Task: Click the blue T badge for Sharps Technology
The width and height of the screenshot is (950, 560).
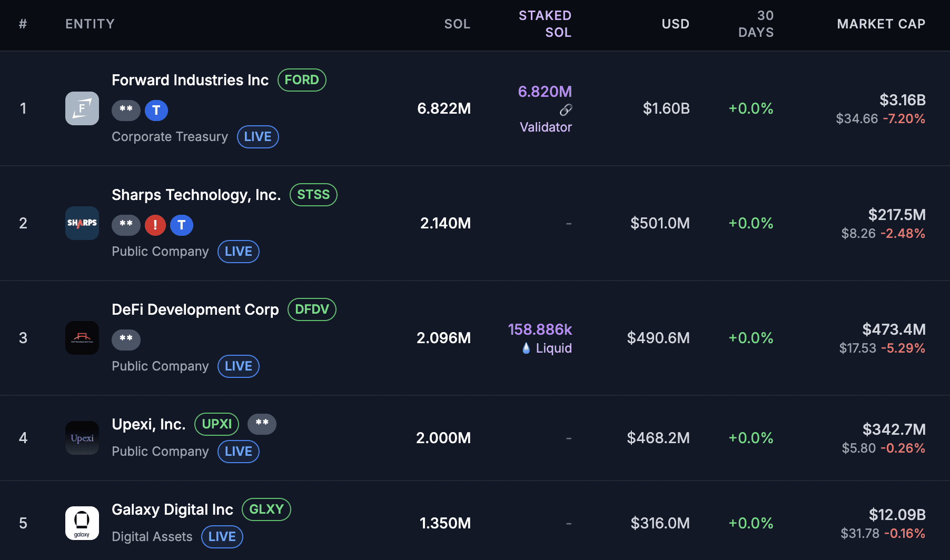Action: (182, 225)
